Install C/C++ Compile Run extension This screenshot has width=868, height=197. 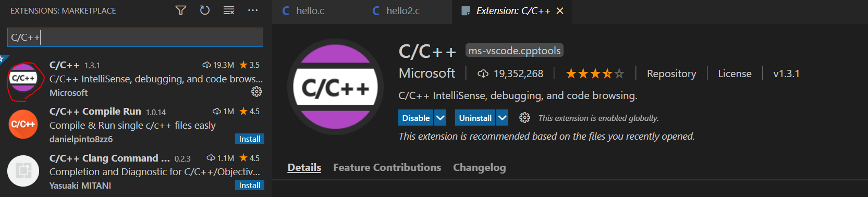[x=250, y=139]
